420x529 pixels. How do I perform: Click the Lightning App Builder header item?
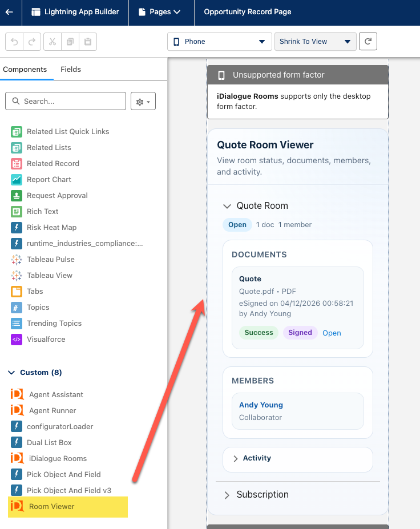coord(75,12)
